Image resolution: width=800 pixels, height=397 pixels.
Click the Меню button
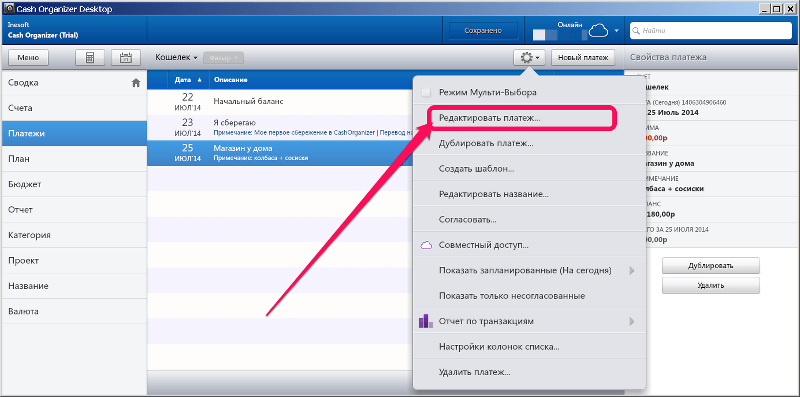tap(28, 58)
